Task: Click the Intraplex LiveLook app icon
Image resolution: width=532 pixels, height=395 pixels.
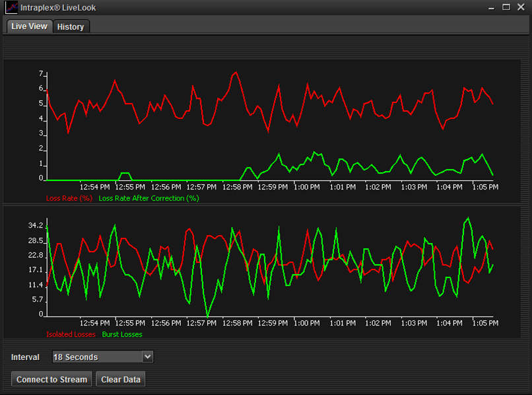Action: [11, 8]
